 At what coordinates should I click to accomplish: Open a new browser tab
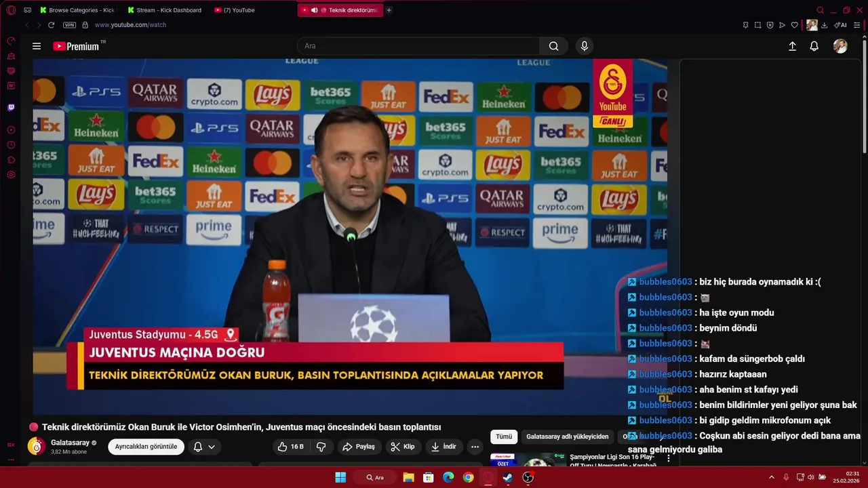389,10
